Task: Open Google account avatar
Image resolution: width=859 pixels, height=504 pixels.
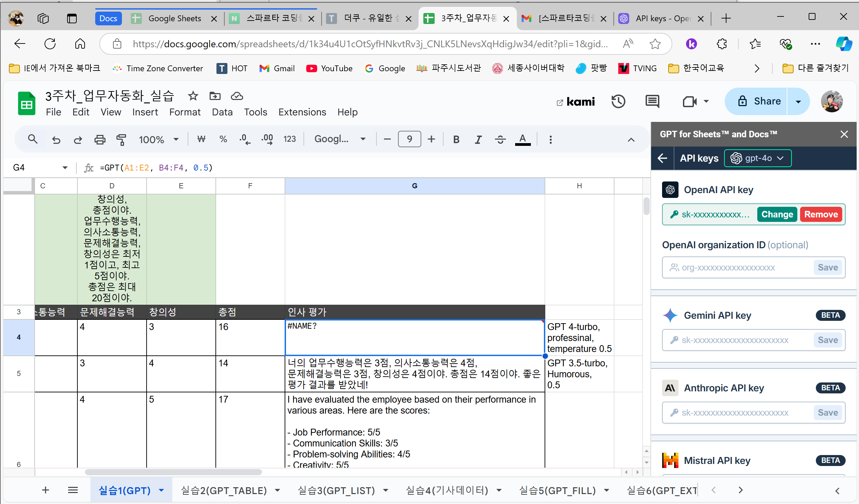Action: click(x=832, y=101)
